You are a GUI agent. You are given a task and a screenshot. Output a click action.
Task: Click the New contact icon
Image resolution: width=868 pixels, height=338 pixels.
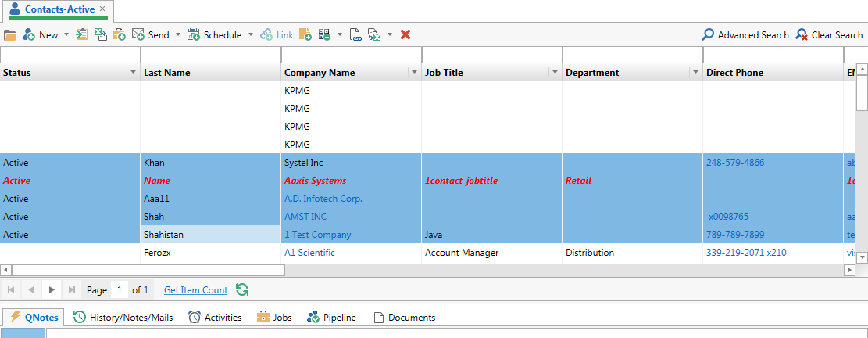click(x=29, y=35)
